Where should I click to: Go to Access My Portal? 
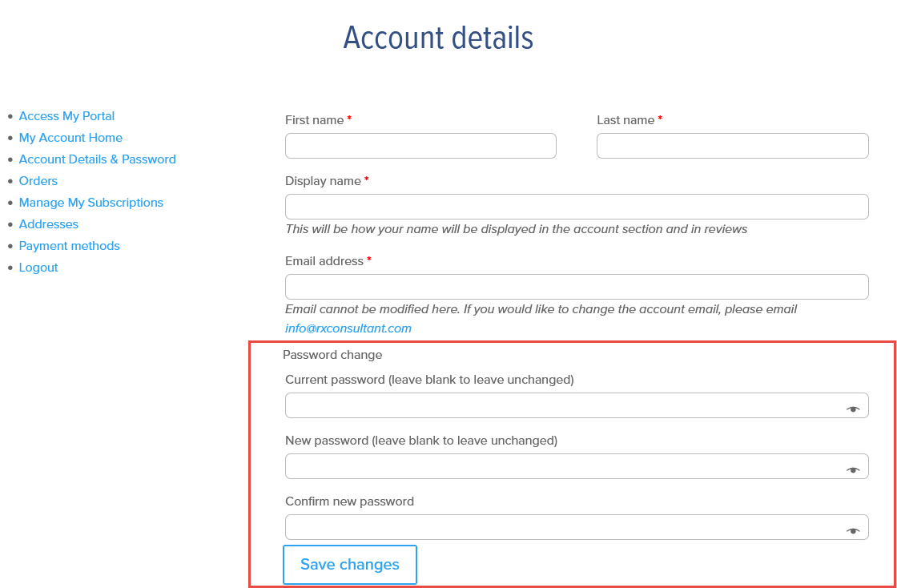tap(66, 116)
